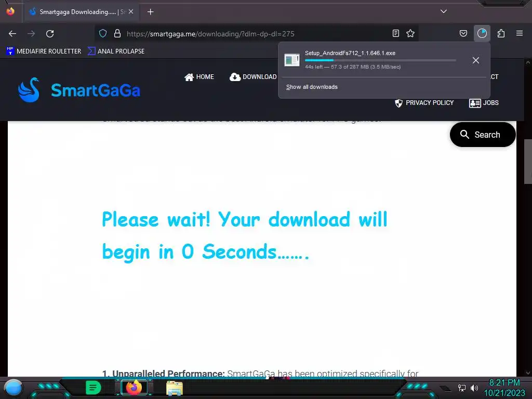532x399 pixels.
Task: Reload the current page
Action: [x=50, y=34]
